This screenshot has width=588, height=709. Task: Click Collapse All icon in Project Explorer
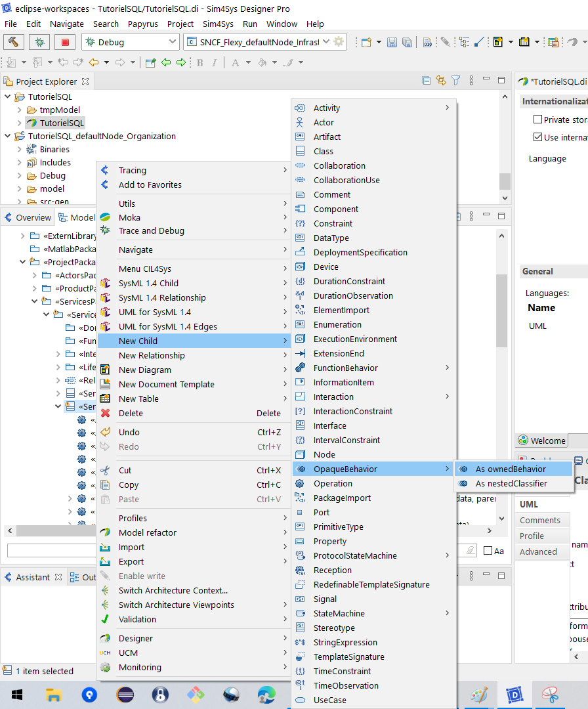(426, 81)
